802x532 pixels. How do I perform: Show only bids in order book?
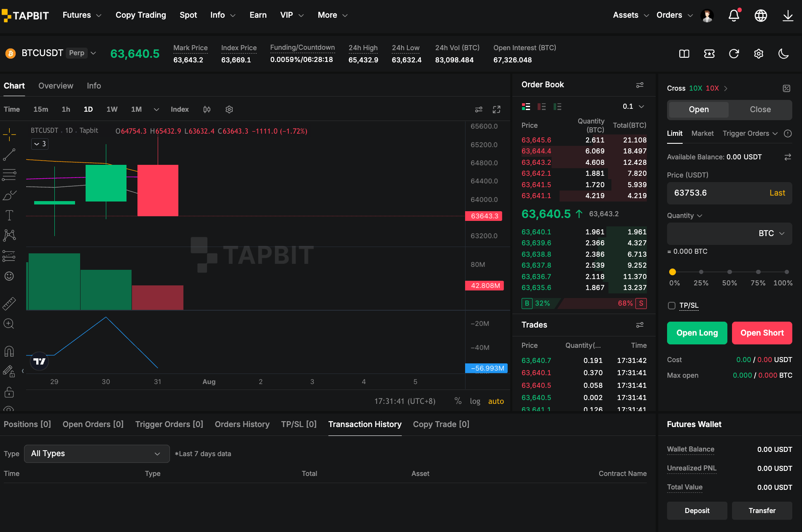pos(557,107)
